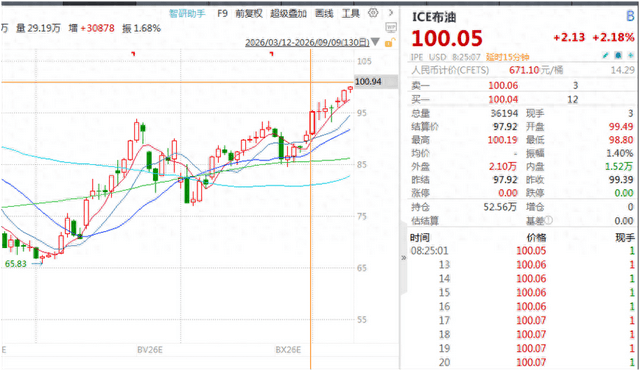Open the F9 deep data view
Image resolution: width=640 pixels, height=371 pixels.
click(222, 14)
